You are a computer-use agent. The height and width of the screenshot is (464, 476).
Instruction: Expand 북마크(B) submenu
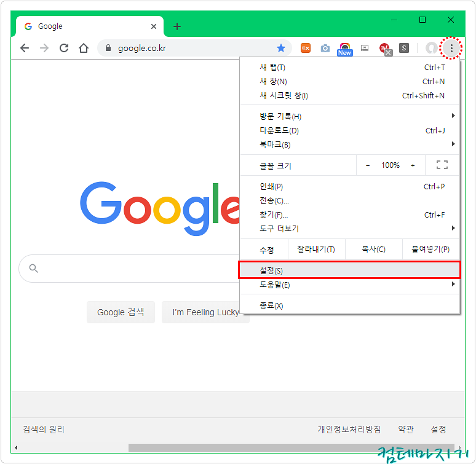tap(349, 144)
